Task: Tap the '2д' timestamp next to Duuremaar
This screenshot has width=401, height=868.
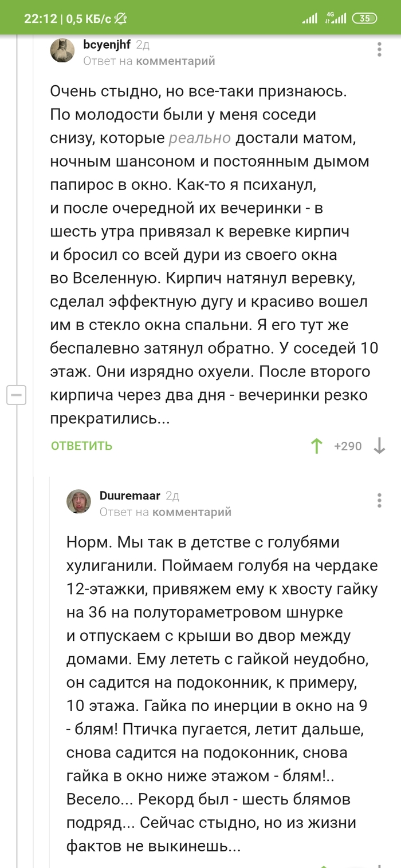Action: coord(172,495)
